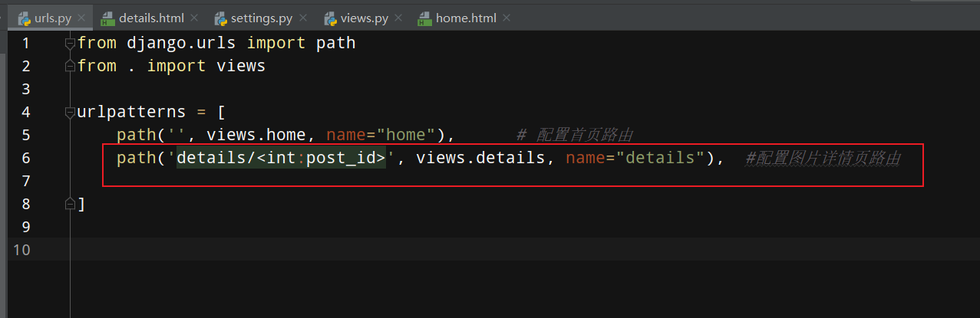Click the "details" name string on line 6
The image size is (980, 318).
point(661,158)
